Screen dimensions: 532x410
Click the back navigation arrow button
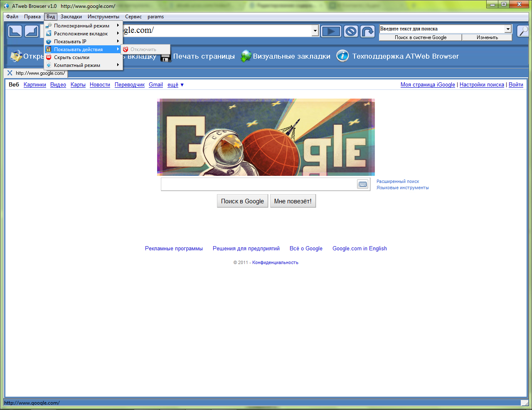[15, 31]
